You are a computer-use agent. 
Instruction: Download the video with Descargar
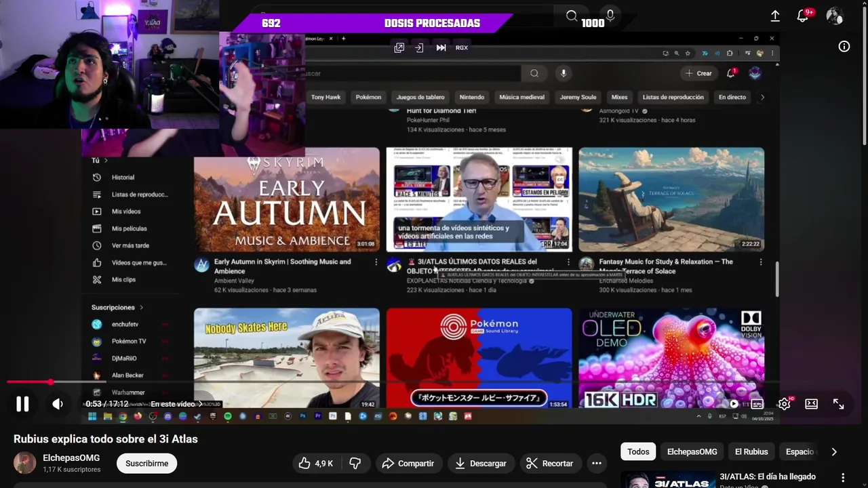[480, 464]
